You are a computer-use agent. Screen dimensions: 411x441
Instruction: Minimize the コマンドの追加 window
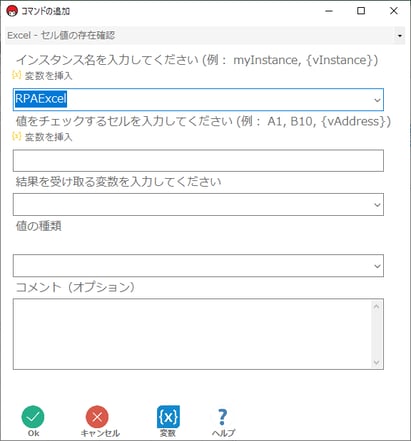pos(329,11)
